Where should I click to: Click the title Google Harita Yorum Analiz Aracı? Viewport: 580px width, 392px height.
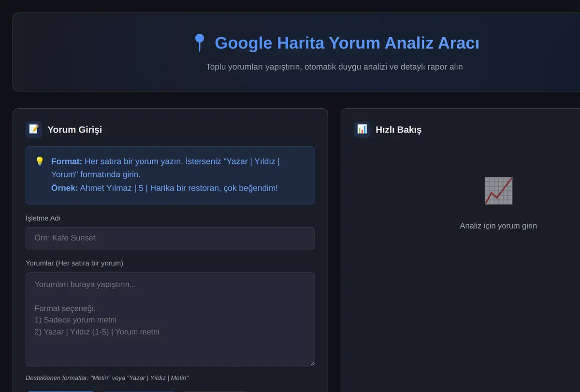coord(347,43)
